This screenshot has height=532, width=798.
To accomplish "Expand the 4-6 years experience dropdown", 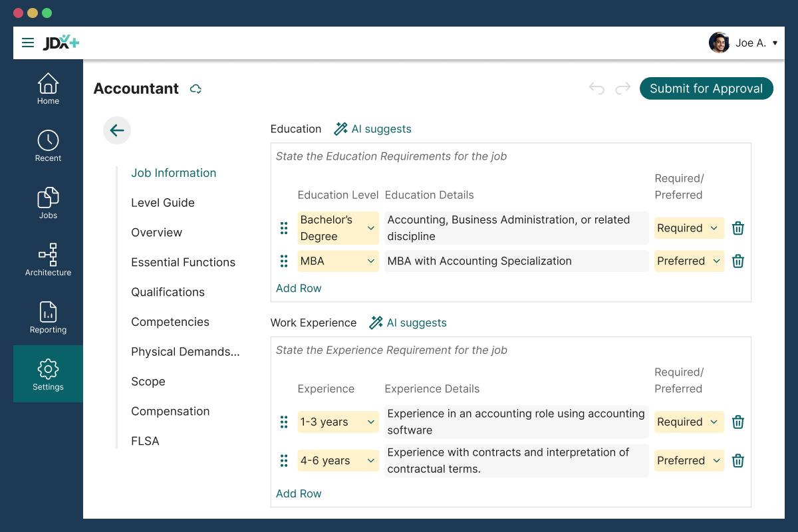I will tap(338, 460).
